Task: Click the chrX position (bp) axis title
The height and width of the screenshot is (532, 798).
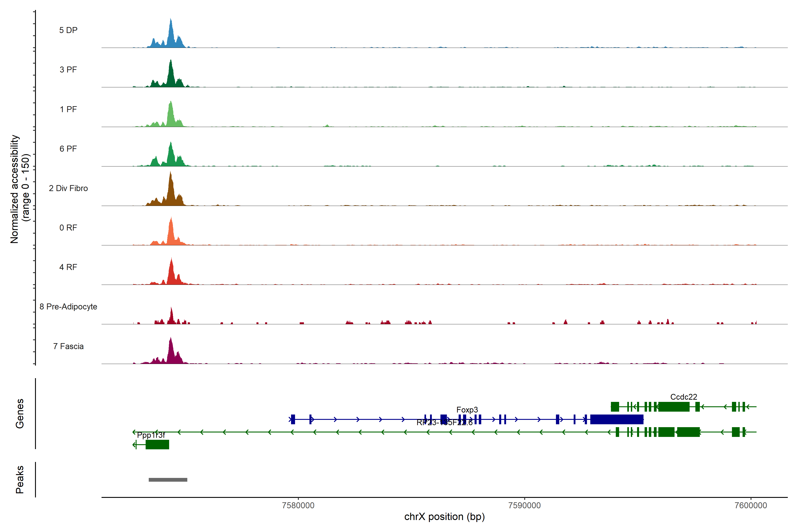Action: coord(444,517)
